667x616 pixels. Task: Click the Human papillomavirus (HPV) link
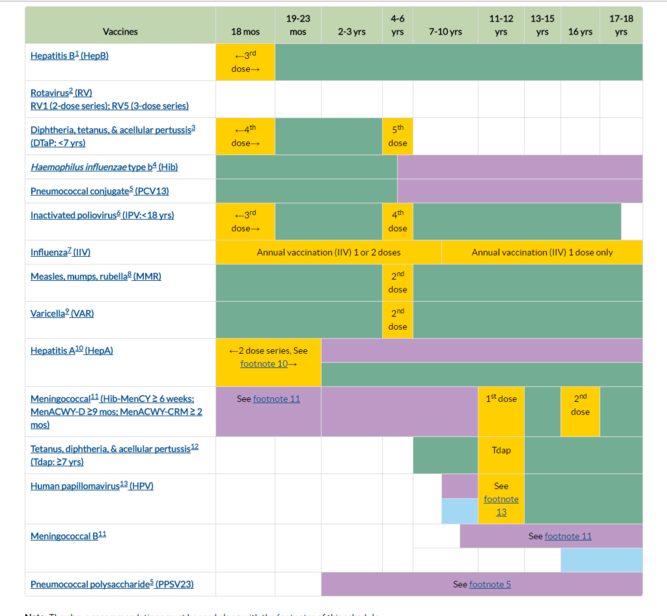(x=92, y=486)
